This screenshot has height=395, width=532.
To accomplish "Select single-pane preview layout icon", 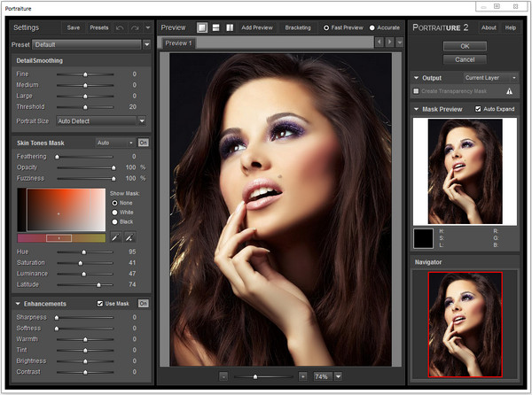I will (201, 27).
